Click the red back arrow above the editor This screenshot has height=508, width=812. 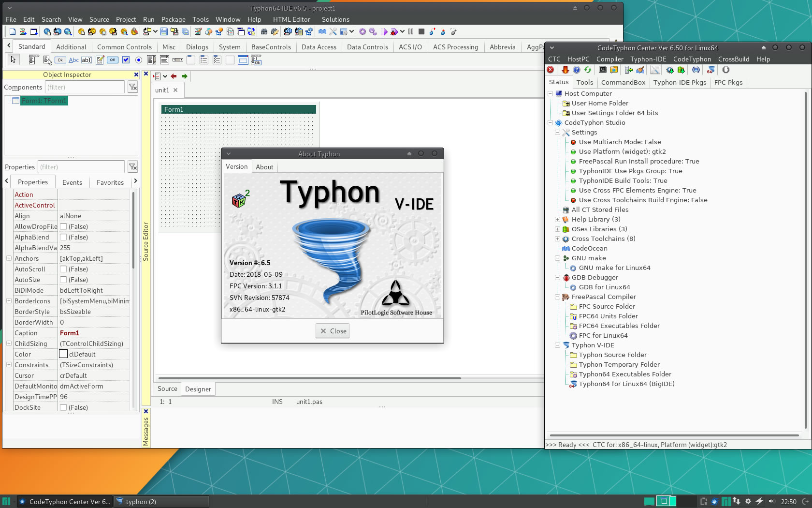pyautogui.click(x=174, y=76)
